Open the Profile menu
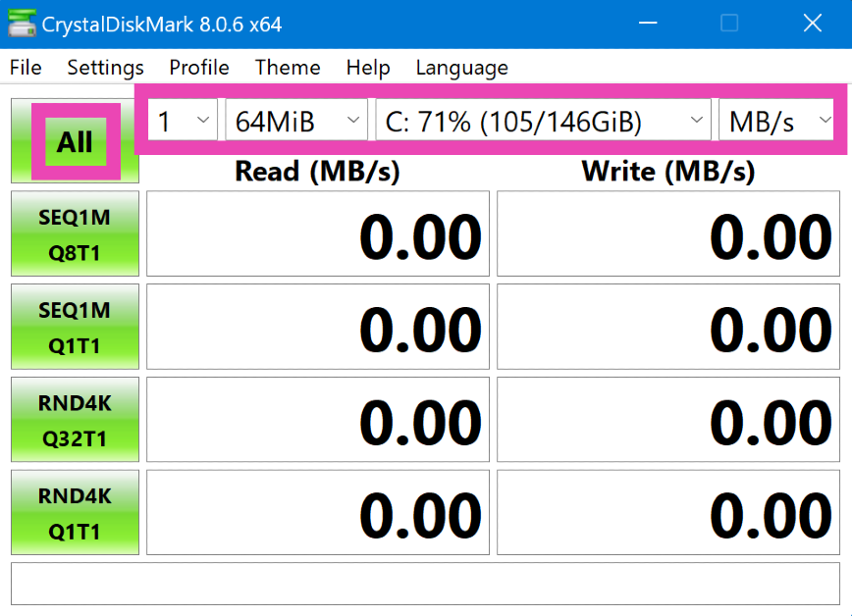 tap(199, 68)
